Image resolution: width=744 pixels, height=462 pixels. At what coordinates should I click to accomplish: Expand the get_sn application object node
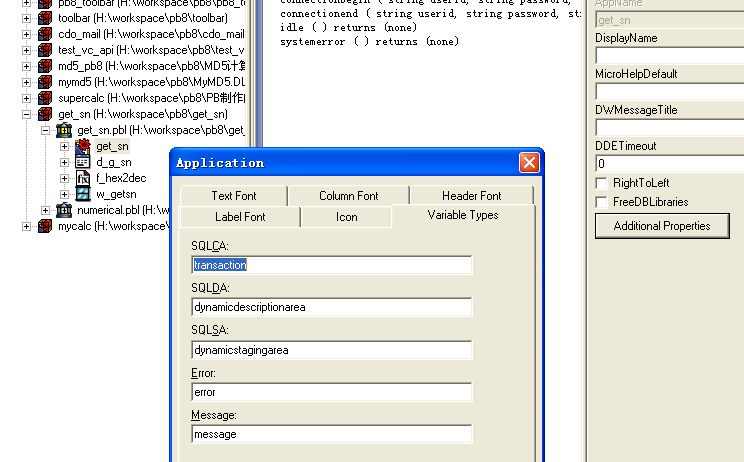coord(65,147)
